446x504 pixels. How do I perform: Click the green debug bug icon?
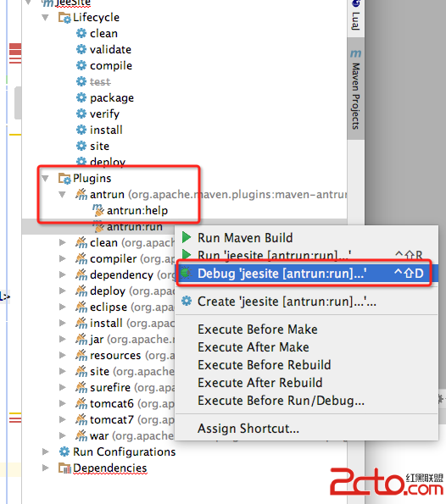[186, 274]
